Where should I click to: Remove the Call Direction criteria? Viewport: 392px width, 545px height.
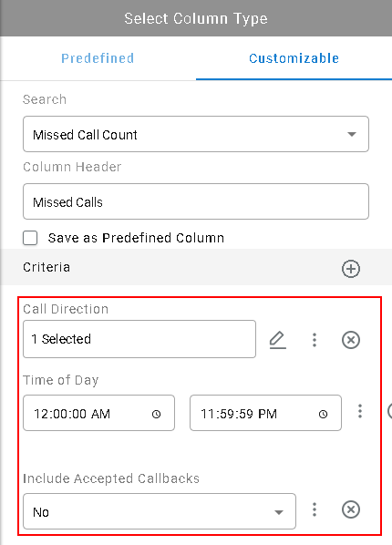click(351, 340)
